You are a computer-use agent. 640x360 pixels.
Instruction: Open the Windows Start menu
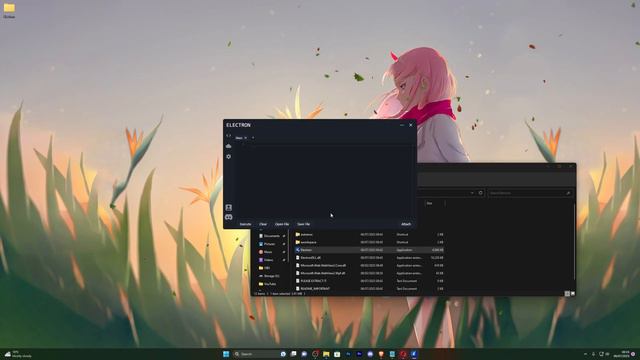click(x=226, y=354)
